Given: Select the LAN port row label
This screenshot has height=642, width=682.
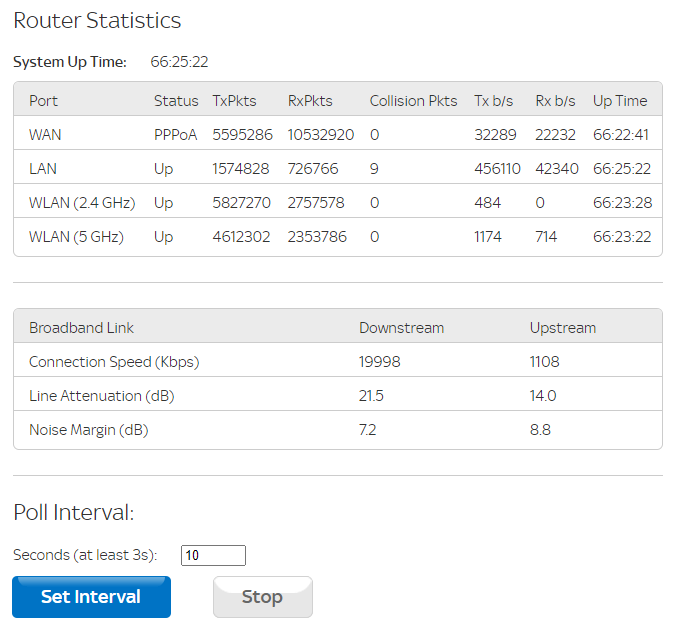Looking at the screenshot, I should point(44,169).
